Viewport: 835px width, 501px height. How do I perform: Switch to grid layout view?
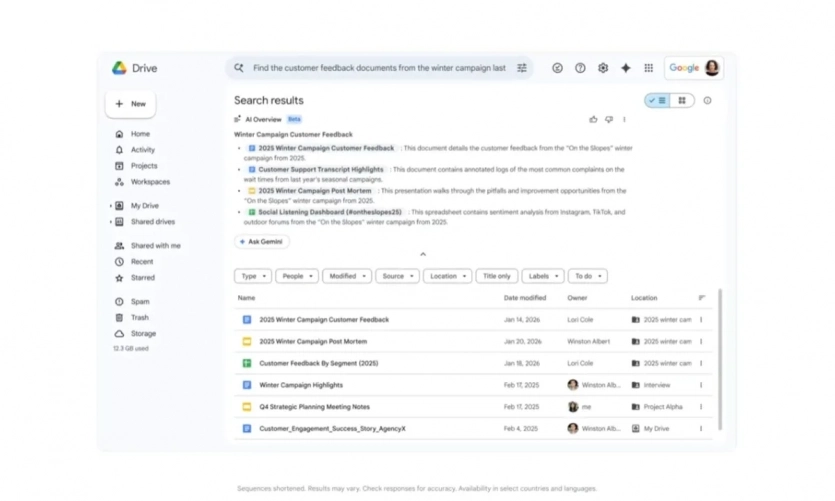(x=682, y=101)
